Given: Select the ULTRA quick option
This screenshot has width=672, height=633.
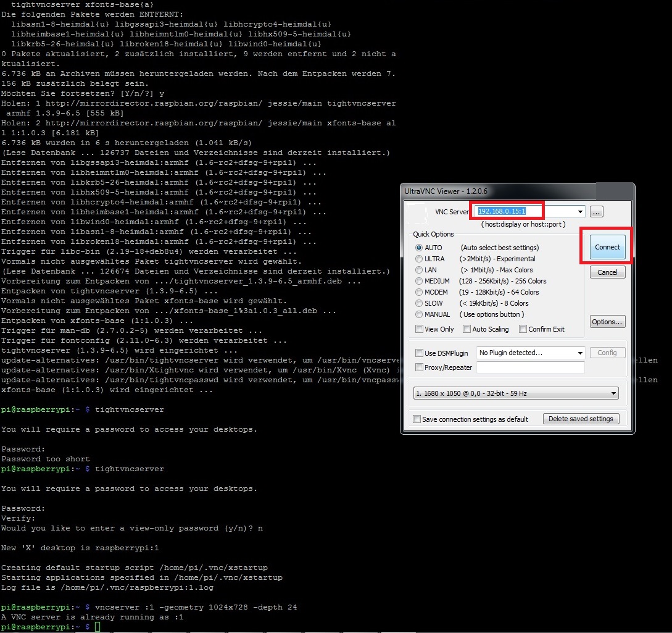Looking at the screenshot, I should click(419, 259).
